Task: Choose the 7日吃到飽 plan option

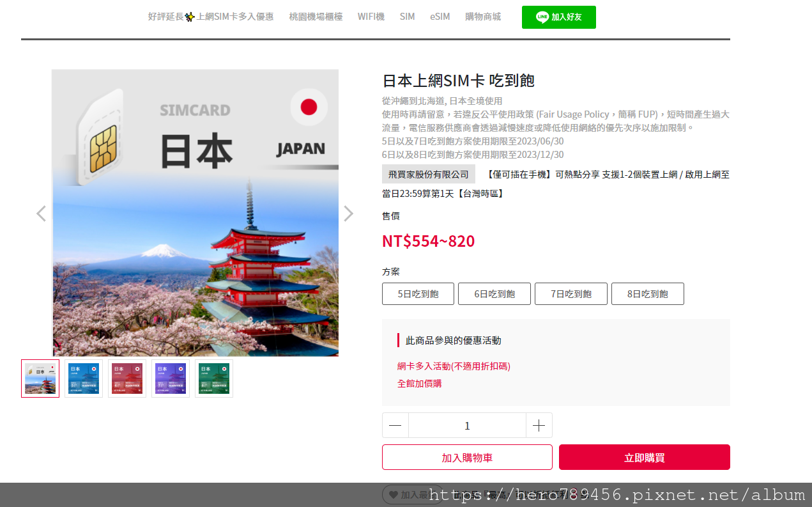Action: 571,294
